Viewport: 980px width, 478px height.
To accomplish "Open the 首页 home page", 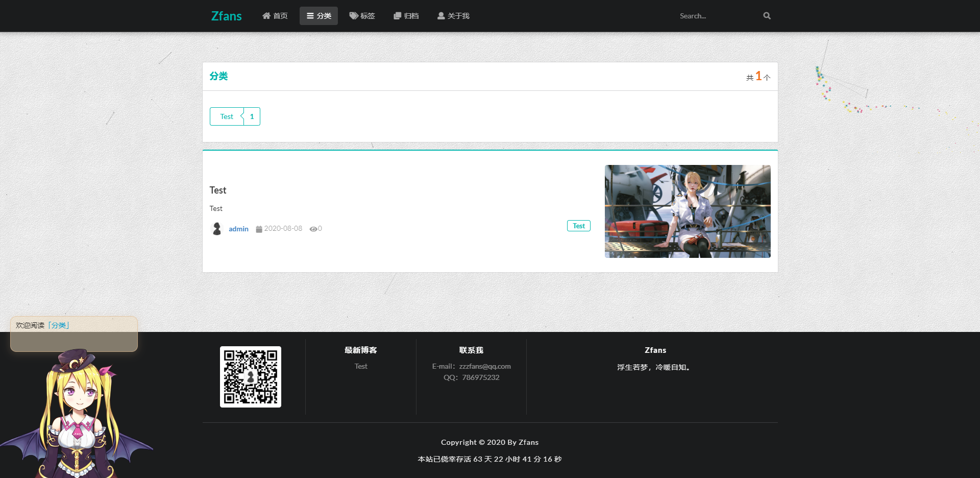I will 275,16.
